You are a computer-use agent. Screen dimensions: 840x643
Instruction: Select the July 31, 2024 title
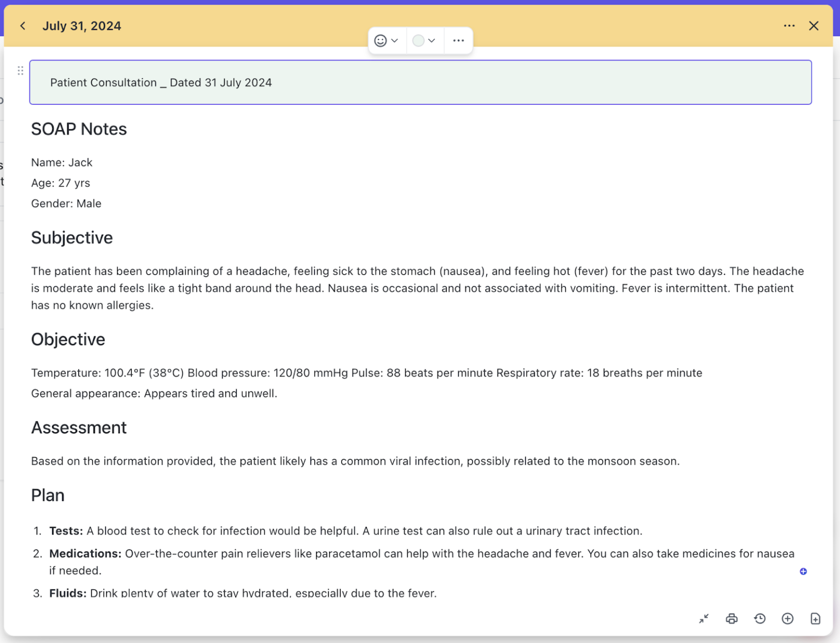[81, 26]
